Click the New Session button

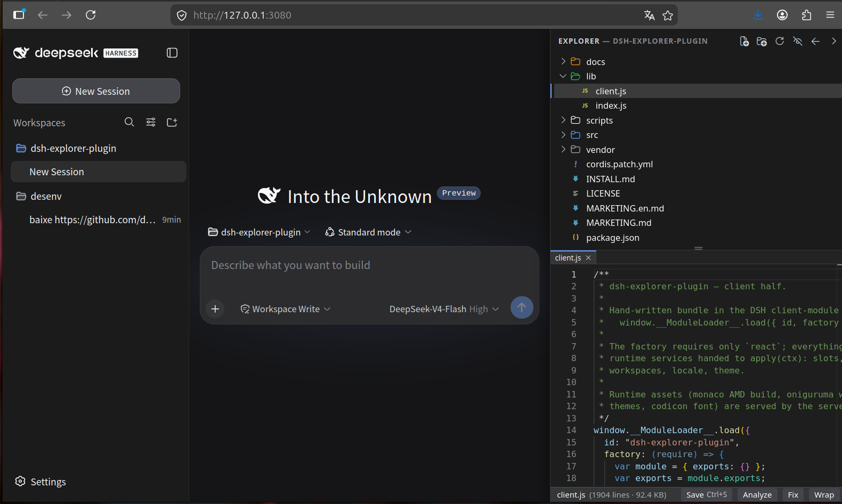(x=96, y=91)
